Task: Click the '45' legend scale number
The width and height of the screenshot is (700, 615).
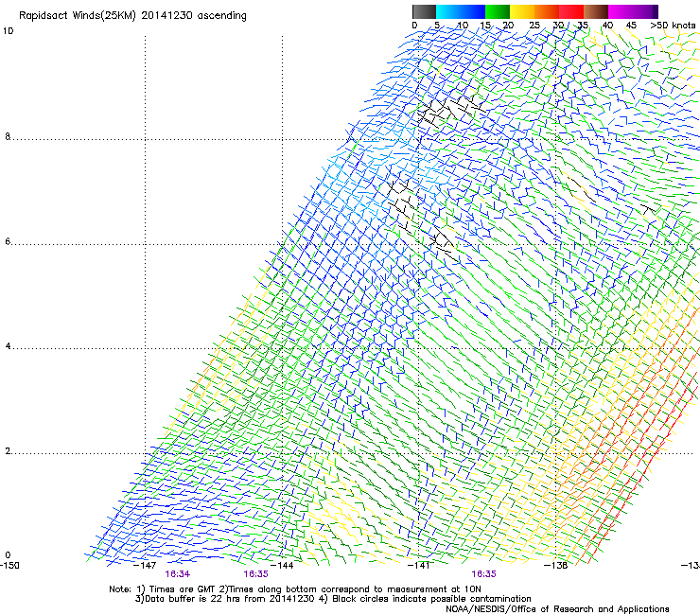Action: point(631,26)
